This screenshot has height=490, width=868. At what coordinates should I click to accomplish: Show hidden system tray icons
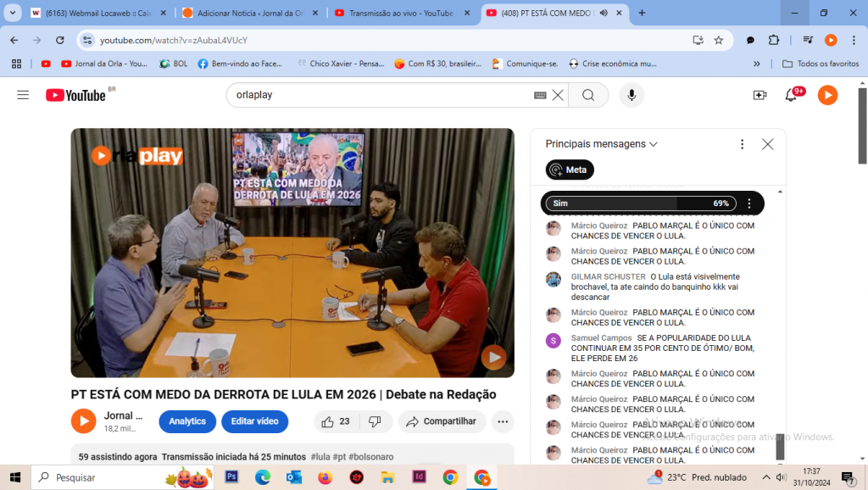pyautogui.click(x=766, y=477)
